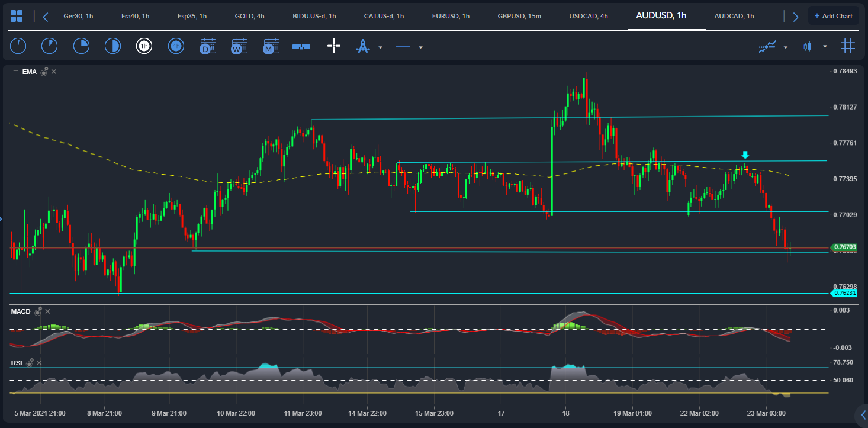This screenshot has height=428, width=868.
Task: Select the 15-minute timeframe clock icon
Action: tap(81, 46)
